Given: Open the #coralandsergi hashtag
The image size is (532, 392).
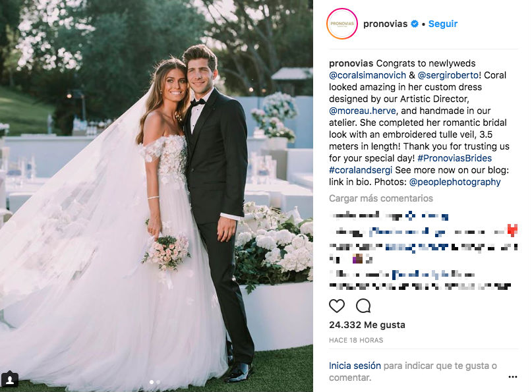Looking at the screenshot, I should (x=361, y=170).
